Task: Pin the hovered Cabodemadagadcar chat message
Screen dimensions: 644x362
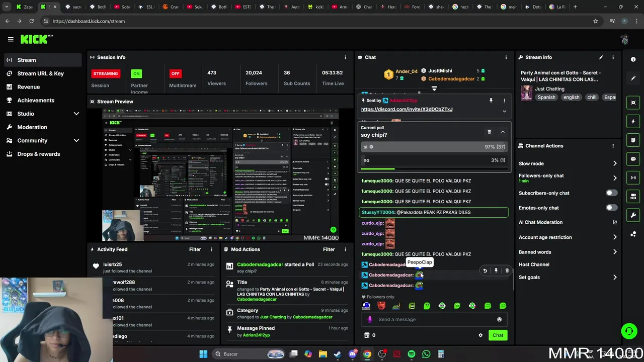Action: (x=496, y=270)
